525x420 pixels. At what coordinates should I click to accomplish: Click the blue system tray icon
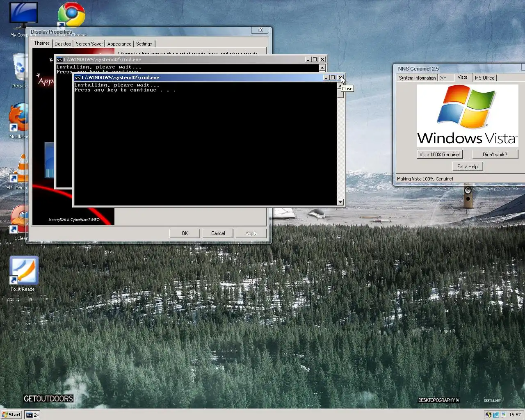pyautogui.click(x=495, y=415)
